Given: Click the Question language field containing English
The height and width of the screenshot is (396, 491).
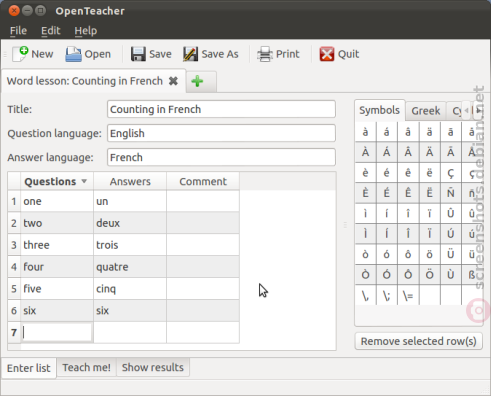Looking at the screenshot, I should click(x=221, y=133).
